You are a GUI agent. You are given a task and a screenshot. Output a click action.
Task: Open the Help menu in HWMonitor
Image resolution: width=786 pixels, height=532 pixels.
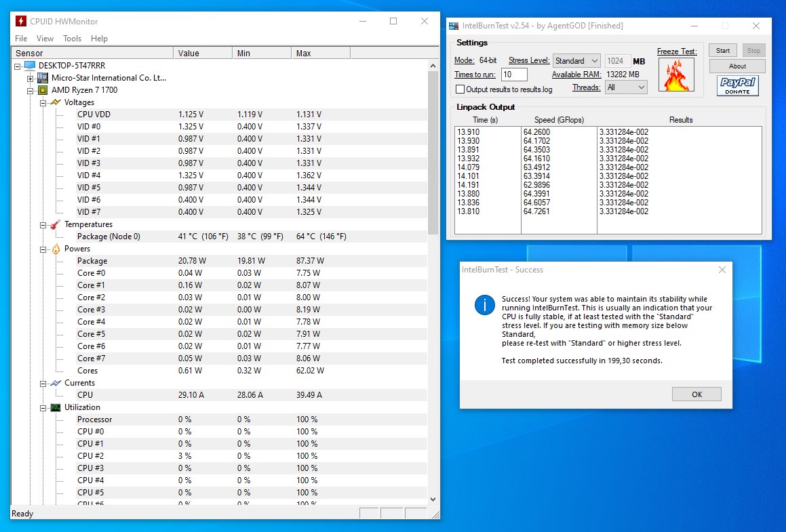[99, 39]
